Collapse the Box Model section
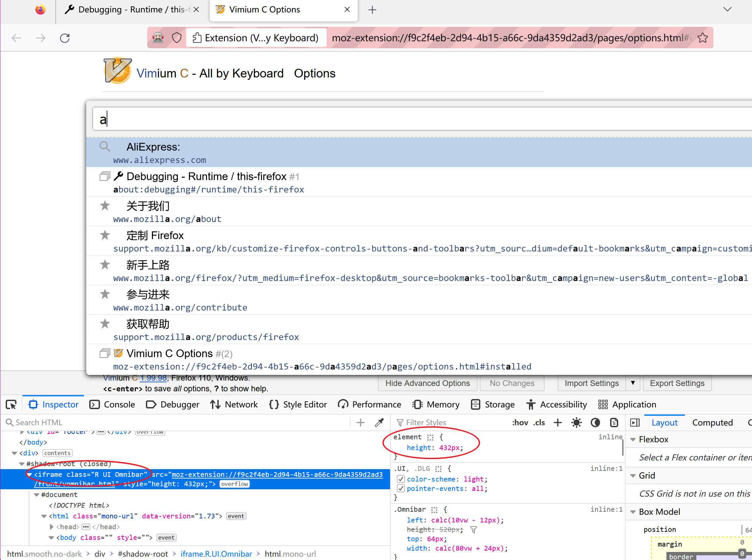 pos(633,512)
